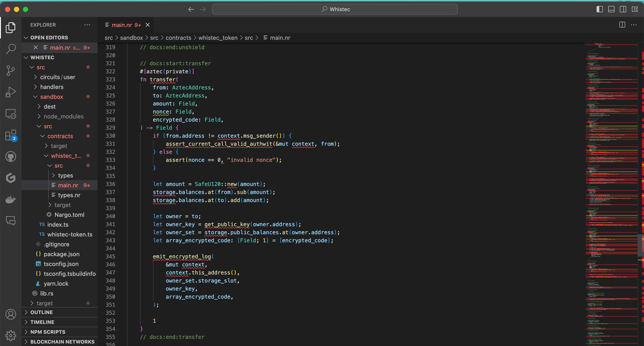This screenshot has height=346, width=644.
Task: Open tsconfig.json file
Action: tap(59, 264)
